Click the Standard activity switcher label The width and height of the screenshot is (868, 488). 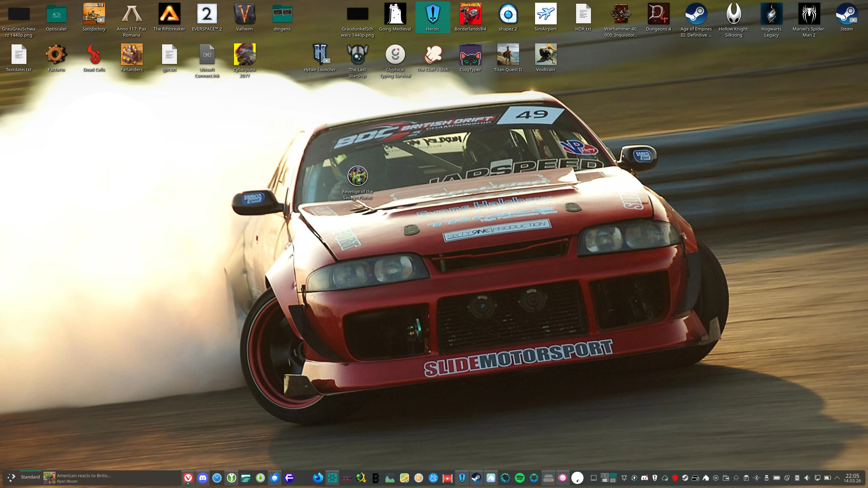point(30,477)
